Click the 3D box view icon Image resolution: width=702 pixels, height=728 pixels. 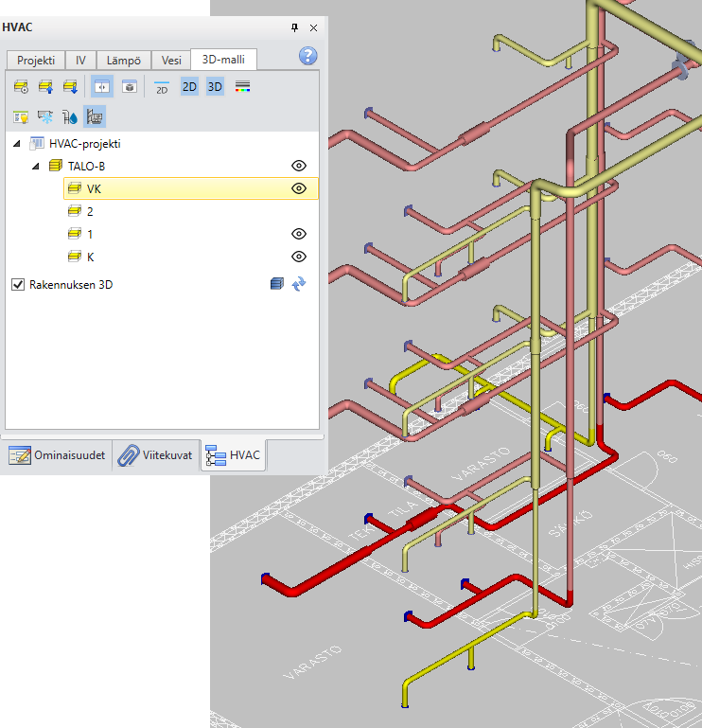click(129, 87)
